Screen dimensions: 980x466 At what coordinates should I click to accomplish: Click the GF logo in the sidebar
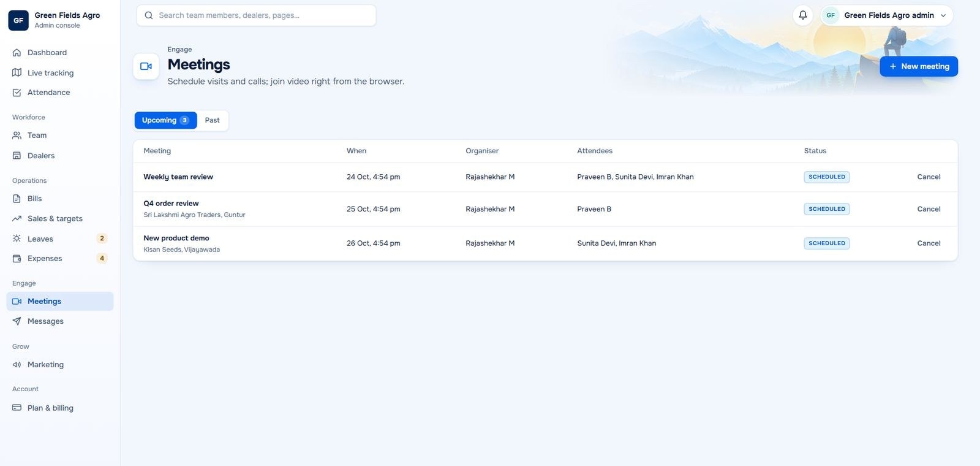pyautogui.click(x=18, y=20)
